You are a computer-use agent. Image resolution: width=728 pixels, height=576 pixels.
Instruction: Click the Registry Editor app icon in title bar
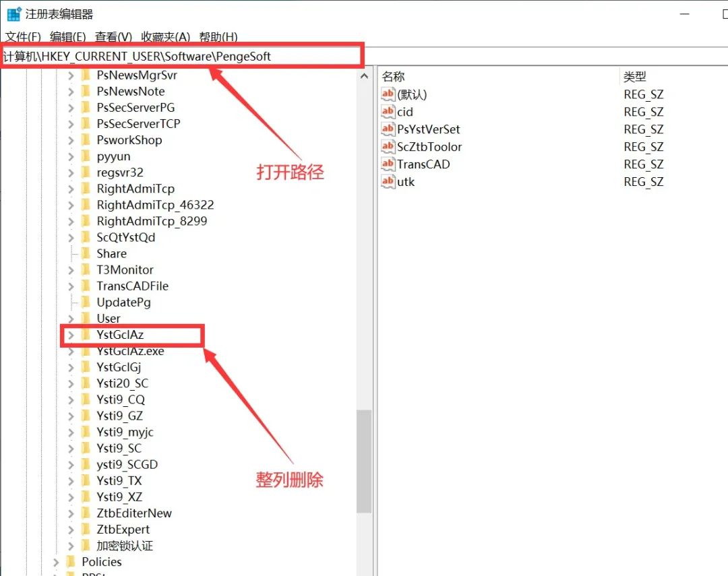(13, 13)
